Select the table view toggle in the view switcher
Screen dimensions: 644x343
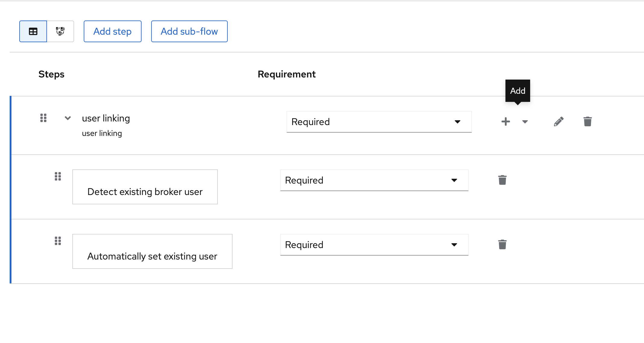point(33,31)
